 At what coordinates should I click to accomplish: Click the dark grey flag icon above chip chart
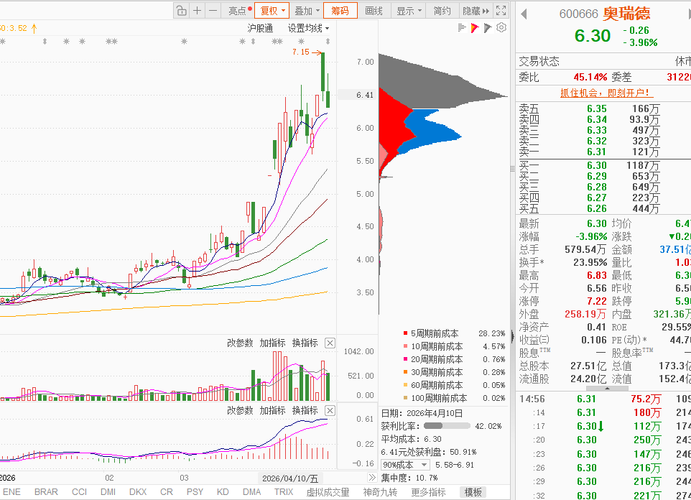(x=487, y=28)
